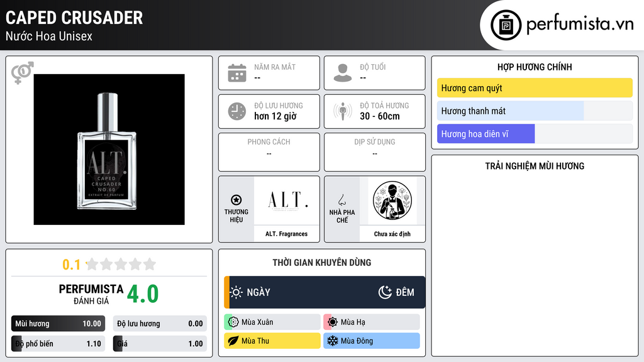
Task: Click the Giá 1.00 score bar
Action: click(160, 344)
